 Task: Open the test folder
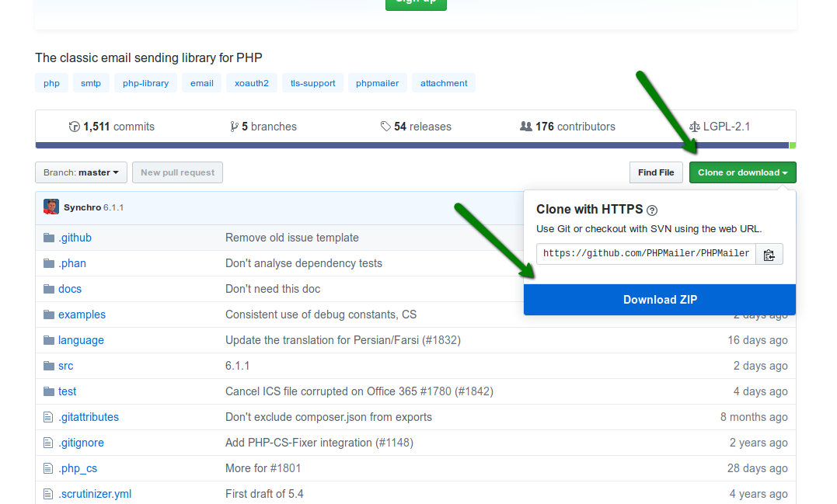(68, 391)
